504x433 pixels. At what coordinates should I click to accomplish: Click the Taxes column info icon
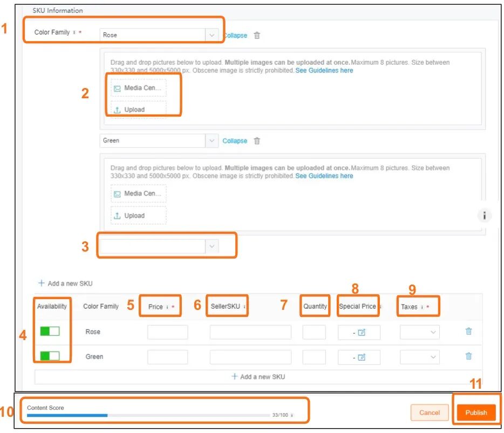tap(422, 307)
